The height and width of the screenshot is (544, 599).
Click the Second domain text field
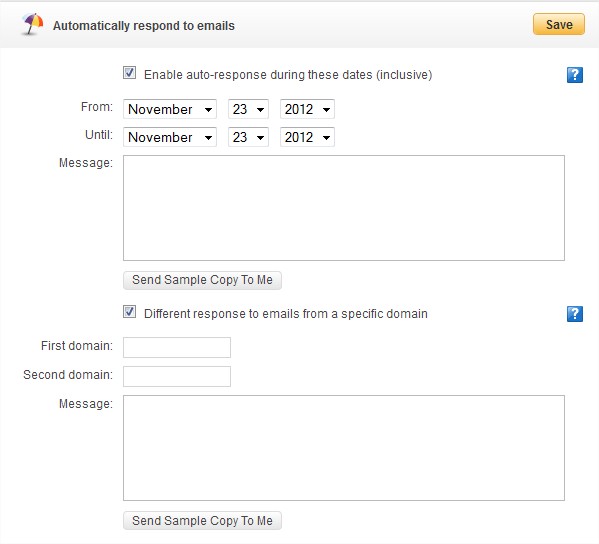(177, 376)
